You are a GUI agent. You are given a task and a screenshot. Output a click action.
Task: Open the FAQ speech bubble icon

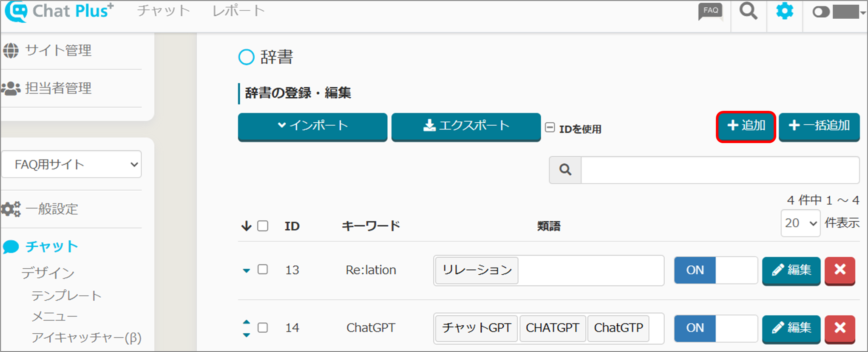point(710,11)
